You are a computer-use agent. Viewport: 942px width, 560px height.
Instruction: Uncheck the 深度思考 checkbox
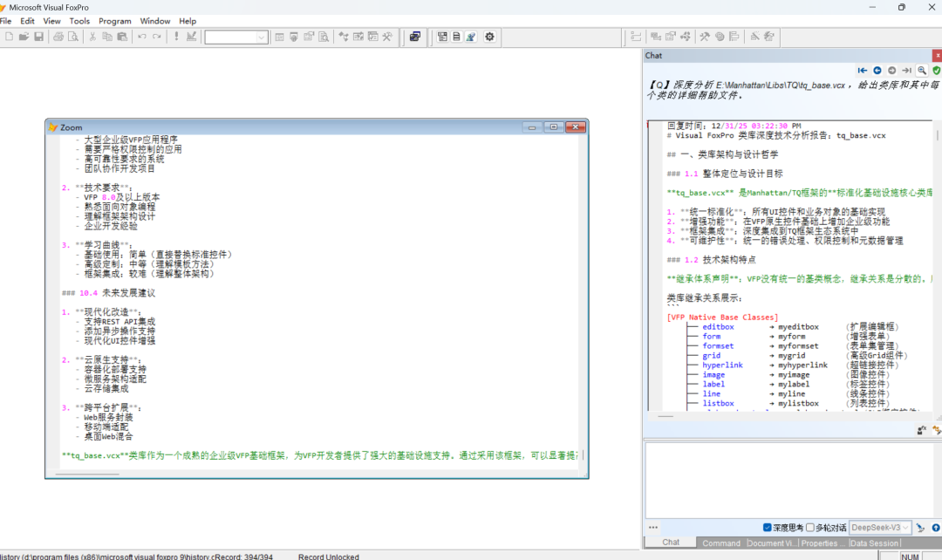coord(768,528)
